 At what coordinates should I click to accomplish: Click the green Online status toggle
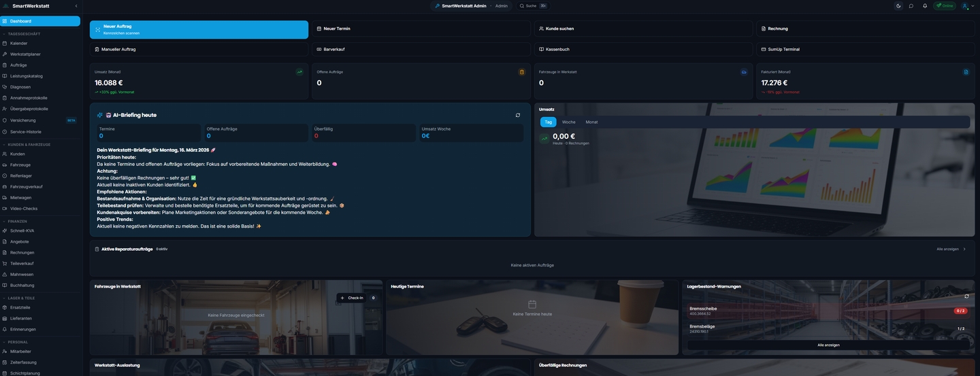(944, 5)
